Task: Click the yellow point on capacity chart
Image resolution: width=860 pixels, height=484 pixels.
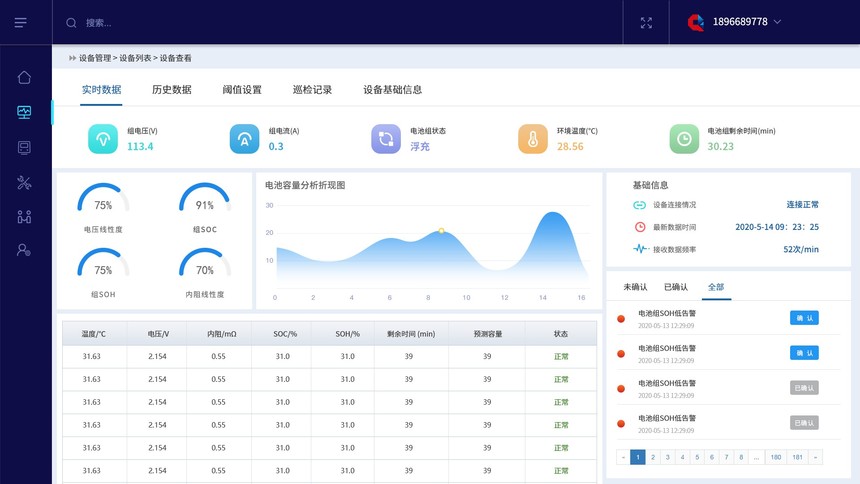Action: click(441, 231)
